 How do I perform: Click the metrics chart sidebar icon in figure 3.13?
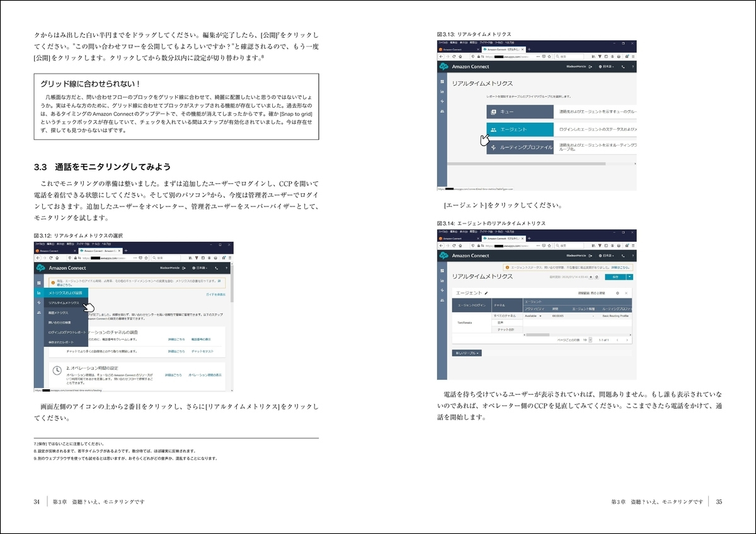(x=442, y=91)
